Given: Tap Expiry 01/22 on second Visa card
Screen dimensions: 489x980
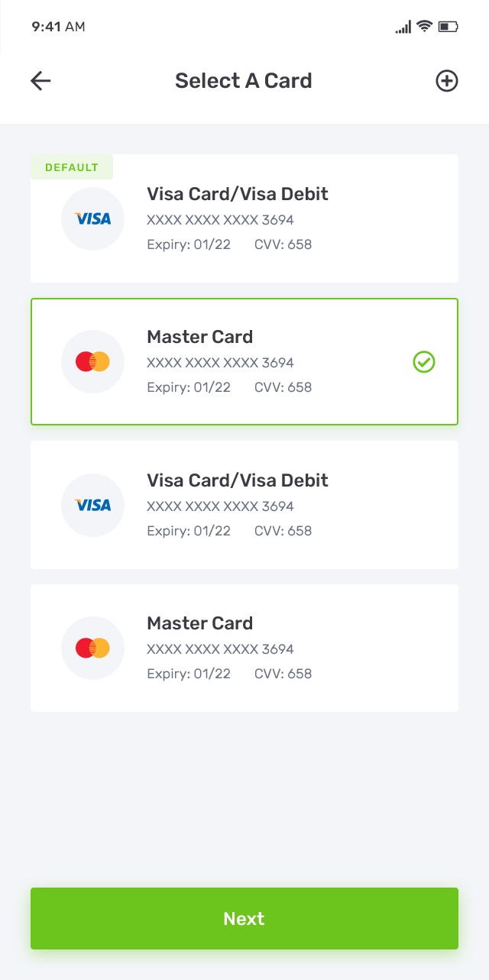Looking at the screenshot, I should point(189,530).
